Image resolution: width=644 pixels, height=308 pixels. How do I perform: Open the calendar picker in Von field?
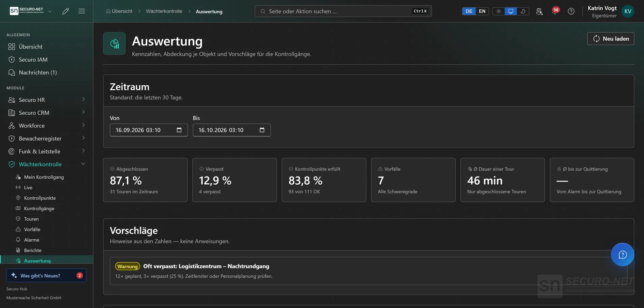tap(179, 130)
